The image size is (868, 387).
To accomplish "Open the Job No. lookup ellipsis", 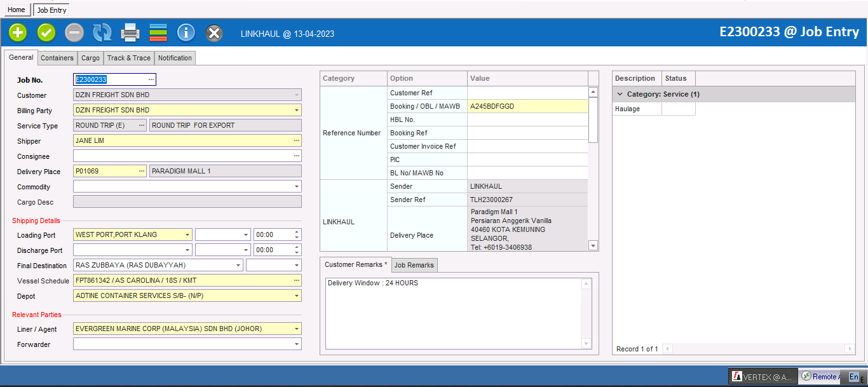I will [151, 79].
